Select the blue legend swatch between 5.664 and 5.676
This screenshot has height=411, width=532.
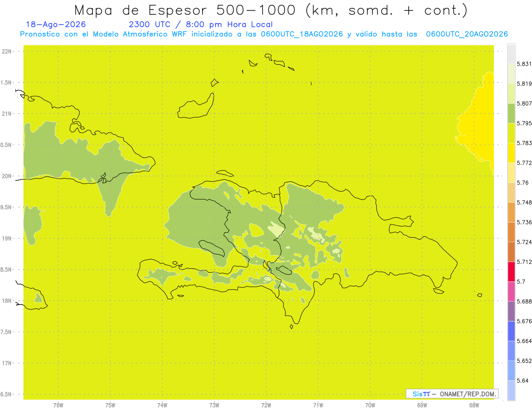511,331
